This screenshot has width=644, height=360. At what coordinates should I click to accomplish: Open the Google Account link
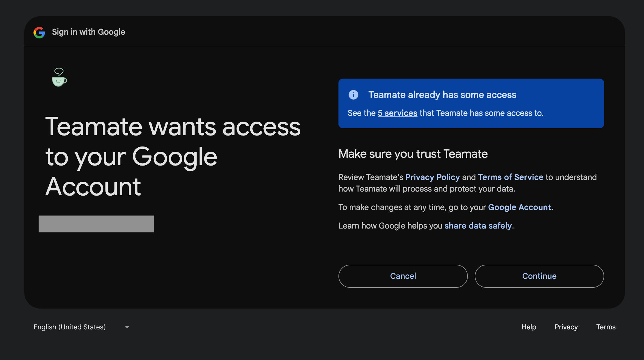519,207
